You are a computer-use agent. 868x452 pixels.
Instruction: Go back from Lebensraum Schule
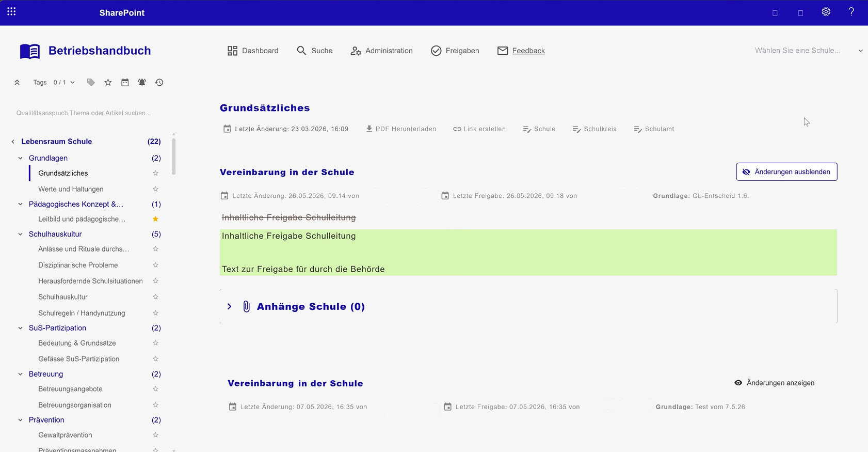13,142
